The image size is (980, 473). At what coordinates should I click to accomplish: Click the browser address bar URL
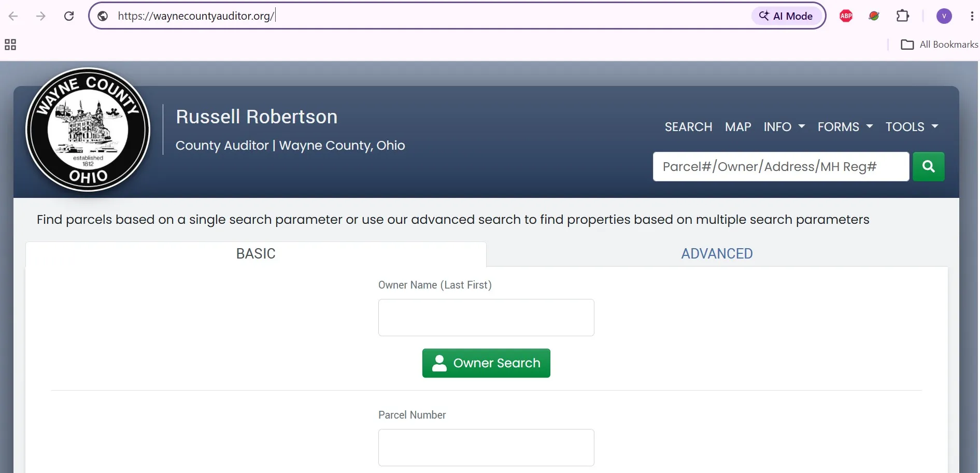[196, 16]
